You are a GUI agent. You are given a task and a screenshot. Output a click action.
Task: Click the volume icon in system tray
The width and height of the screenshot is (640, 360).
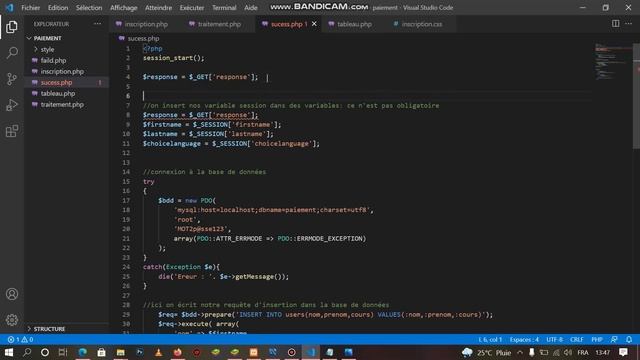(x=568, y=352)
